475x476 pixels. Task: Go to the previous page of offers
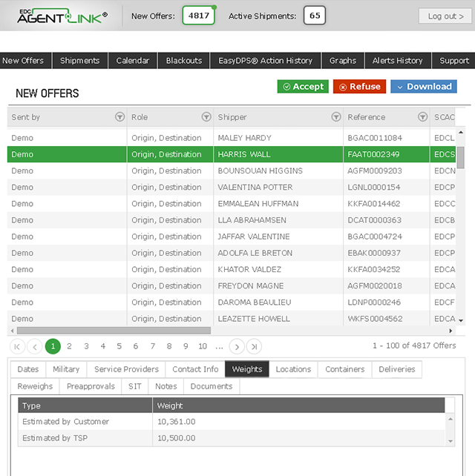pos(35,346)
